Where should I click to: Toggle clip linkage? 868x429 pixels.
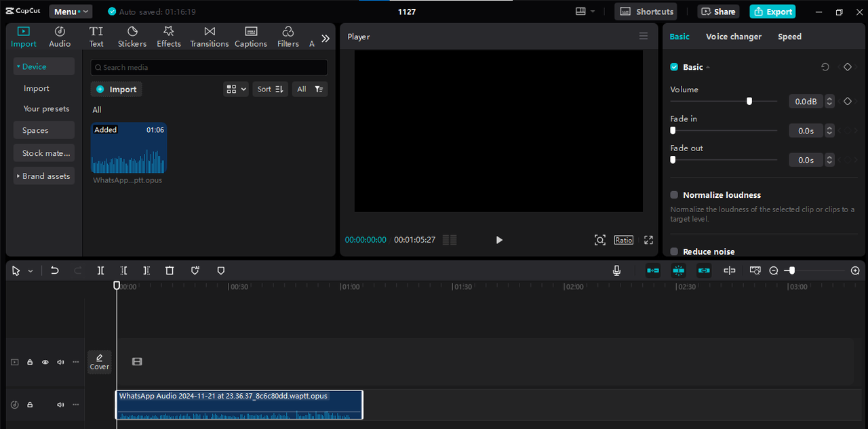coord(705,270)
